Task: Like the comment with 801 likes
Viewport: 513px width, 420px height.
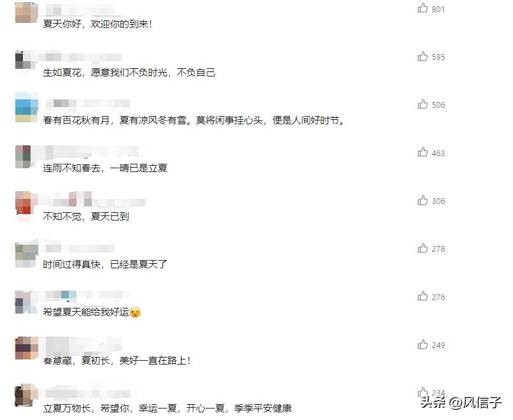Action: coord(423,8)
